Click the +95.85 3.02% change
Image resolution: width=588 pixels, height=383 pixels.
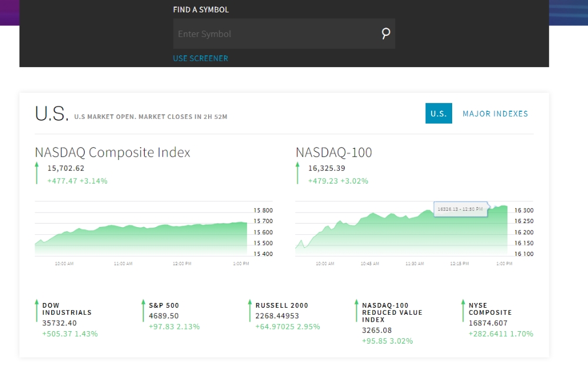coord(387,341)
